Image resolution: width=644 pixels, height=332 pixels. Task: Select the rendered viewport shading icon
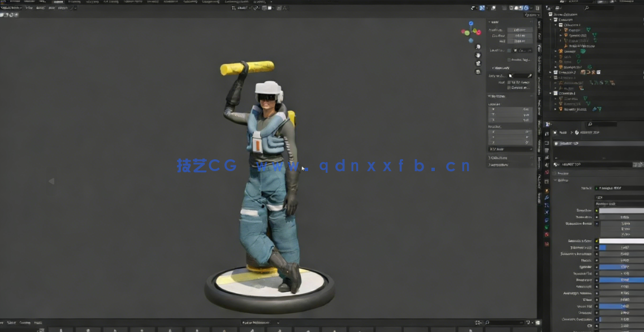[526, 8]
